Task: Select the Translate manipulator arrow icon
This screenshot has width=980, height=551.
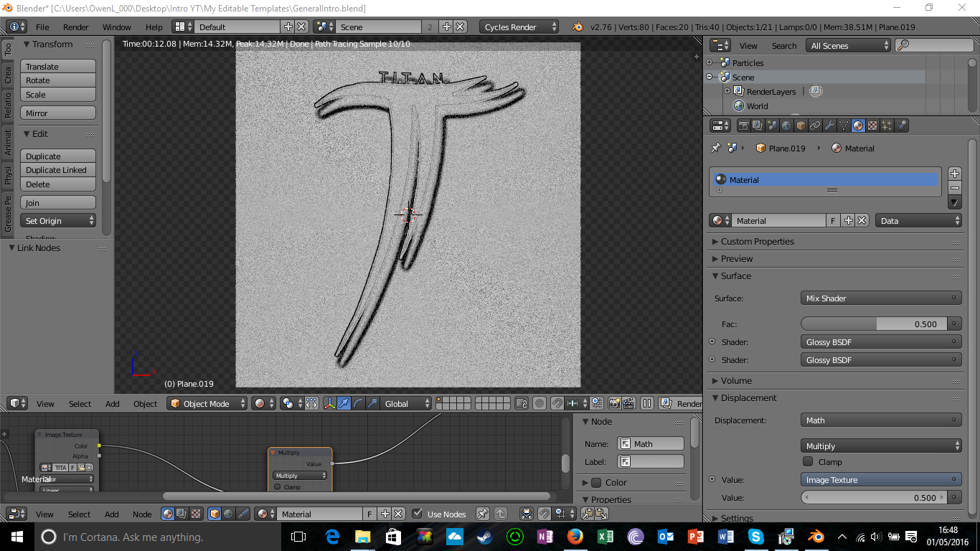Action: (x=344, y=403)
